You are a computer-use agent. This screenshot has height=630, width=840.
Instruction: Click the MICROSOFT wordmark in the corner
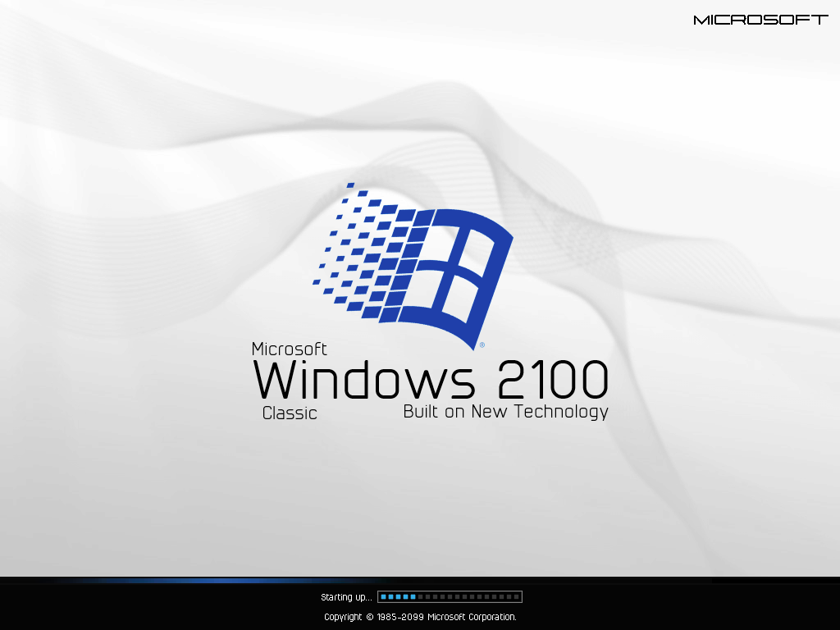760,20
